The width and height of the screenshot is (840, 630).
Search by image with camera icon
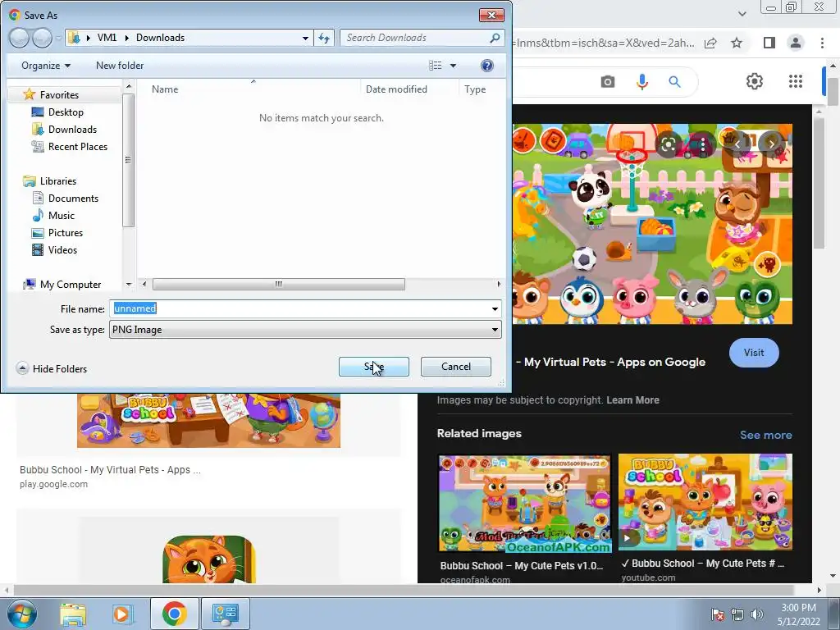(608, 82)
